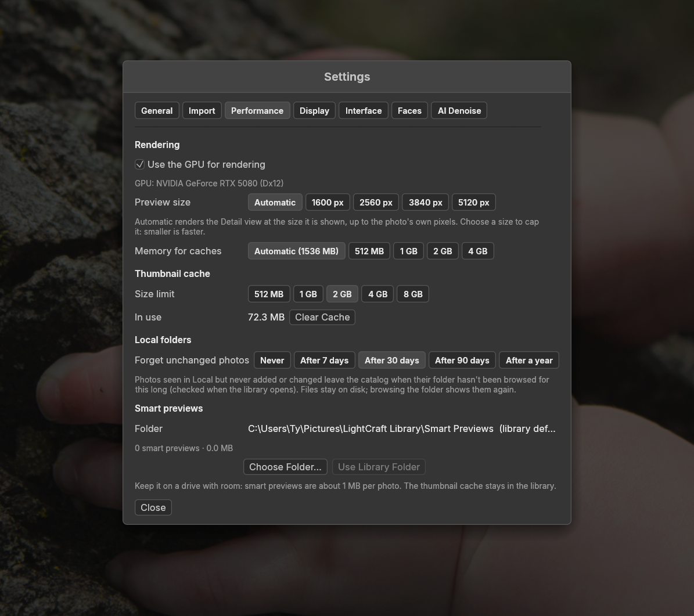Image resolution: width=694 pixels, height=616 pixels.
Task: Open the Display tab
Action: [314, 111]
